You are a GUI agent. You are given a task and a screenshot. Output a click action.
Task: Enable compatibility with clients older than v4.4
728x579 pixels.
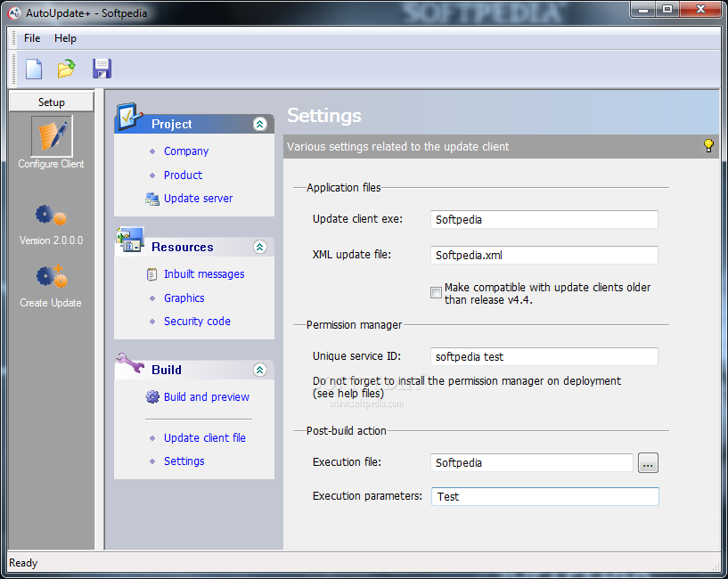[x=436, y=292]
